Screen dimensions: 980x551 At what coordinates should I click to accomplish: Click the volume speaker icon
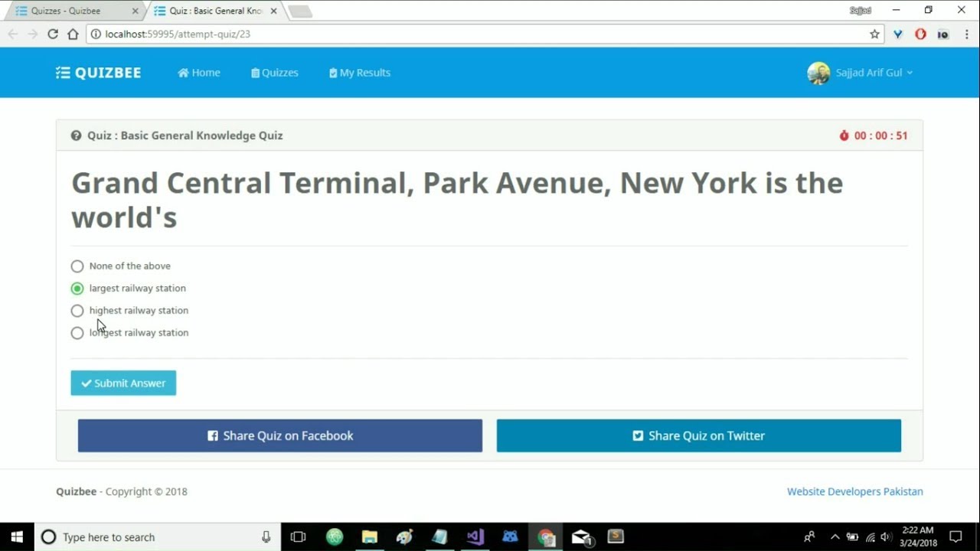tap(886, 537)
